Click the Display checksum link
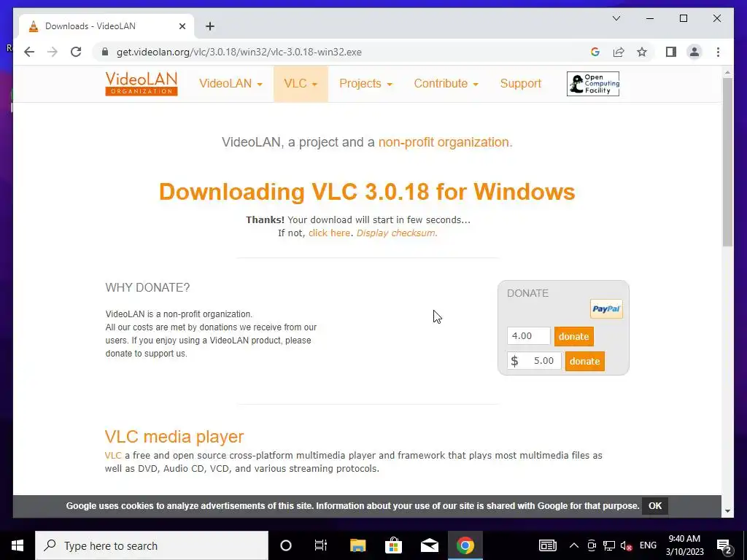The width and height of the screenshot is (747, 560). 395,233
